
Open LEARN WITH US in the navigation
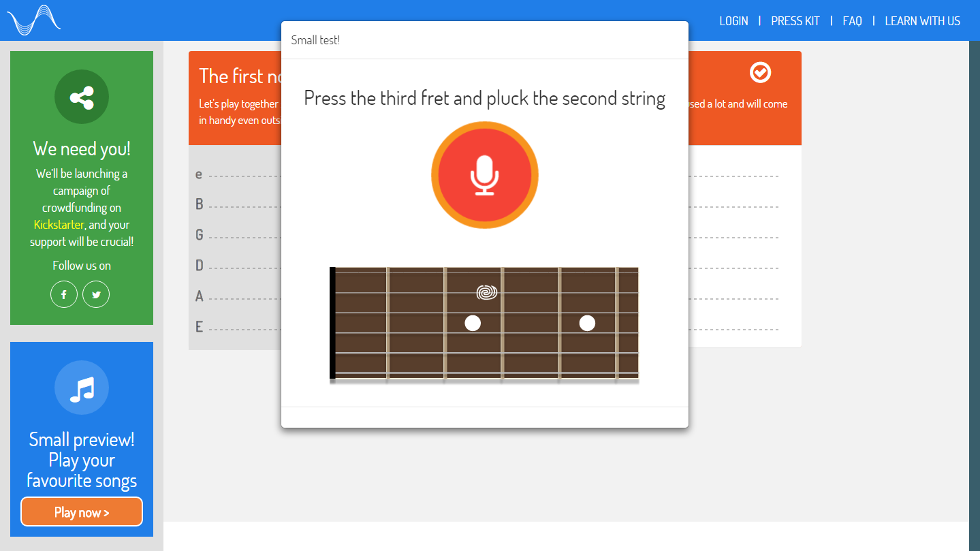point(922,21)
